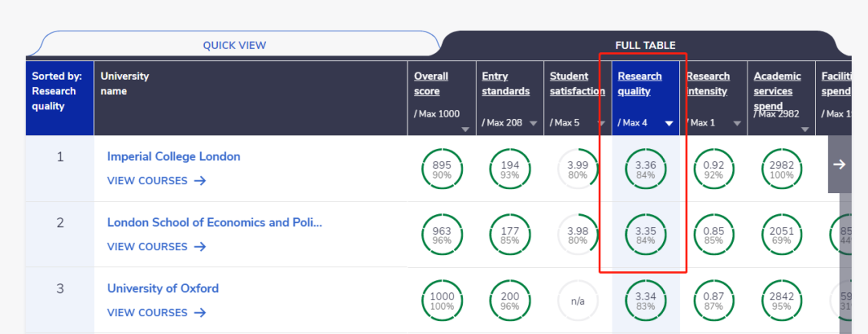View courses for Imperial College London

tap(157, 180)
